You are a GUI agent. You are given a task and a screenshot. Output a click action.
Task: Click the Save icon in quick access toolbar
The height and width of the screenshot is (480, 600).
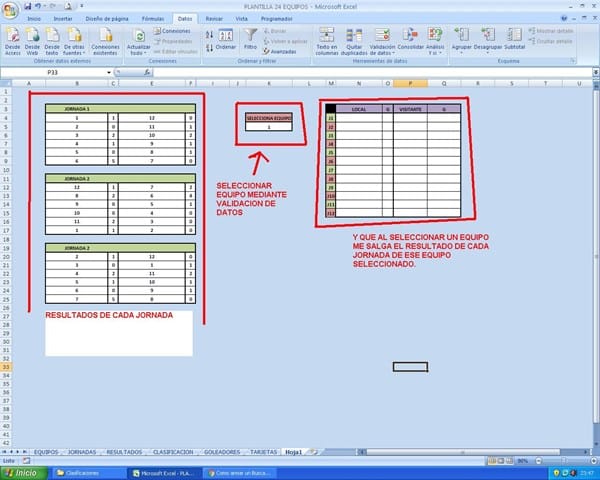pyautogui.click(x=28, y=6)
